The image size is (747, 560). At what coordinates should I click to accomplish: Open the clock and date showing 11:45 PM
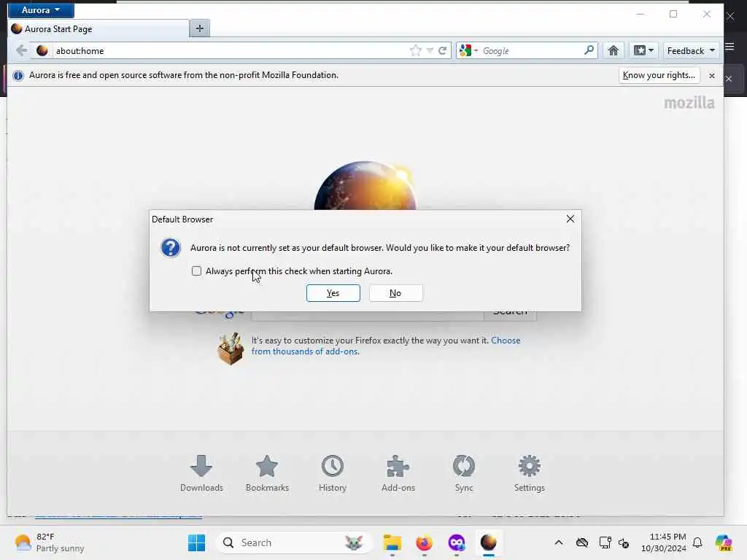pyautogui.click(x=664, y=542)
